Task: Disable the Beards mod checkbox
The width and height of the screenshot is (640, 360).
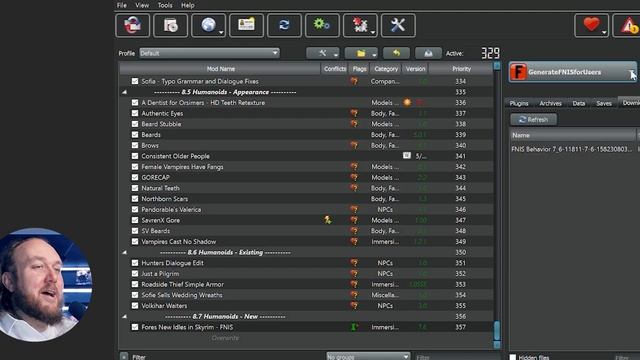Action: [x=135, y=134]
